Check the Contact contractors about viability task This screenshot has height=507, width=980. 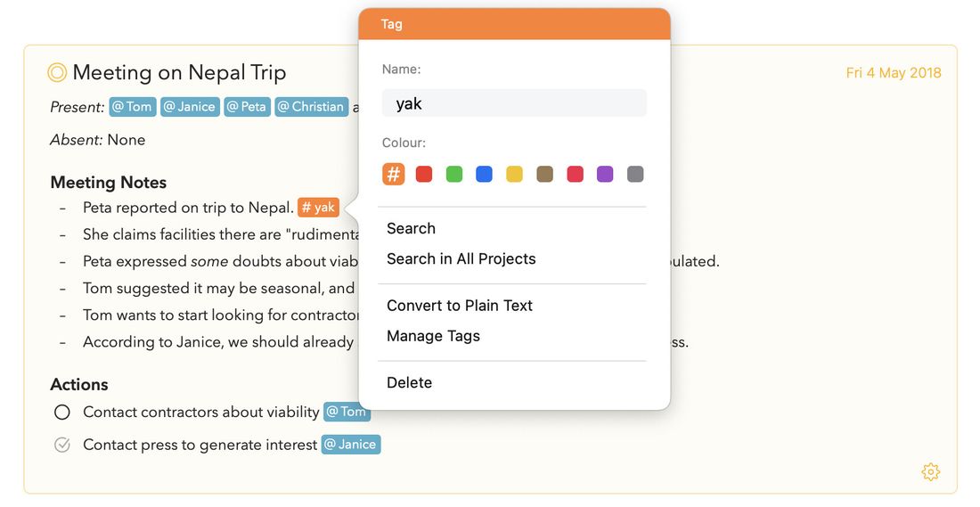tap(61, 412)
